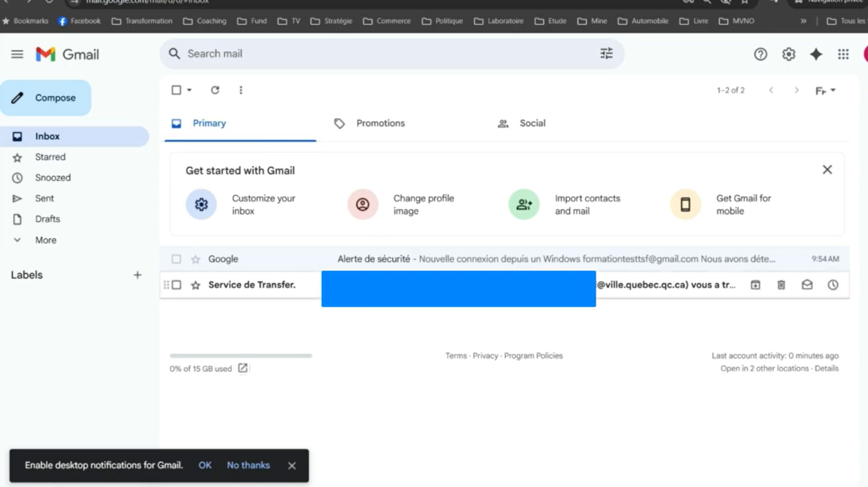This screenshot has height=487, width=868.
Task: Expand the More sidebar section
Action: [x=45, y=240]
